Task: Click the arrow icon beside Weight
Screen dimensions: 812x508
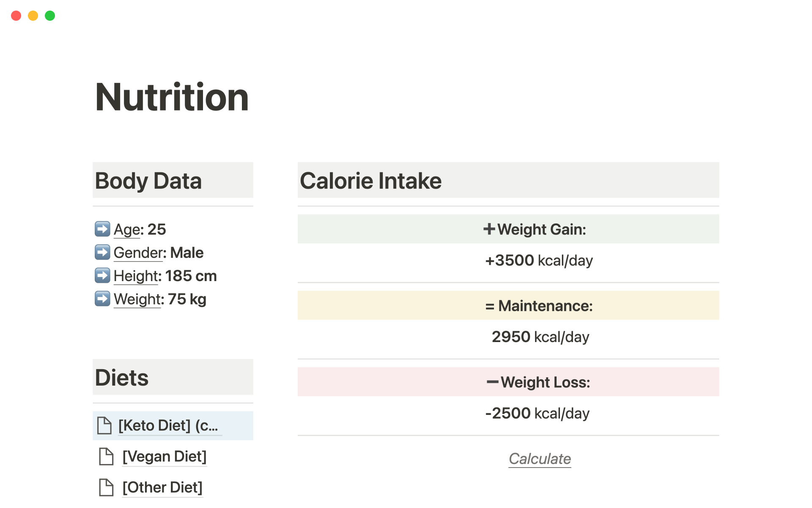Action: pyautogui.click(x=102, y=299)
